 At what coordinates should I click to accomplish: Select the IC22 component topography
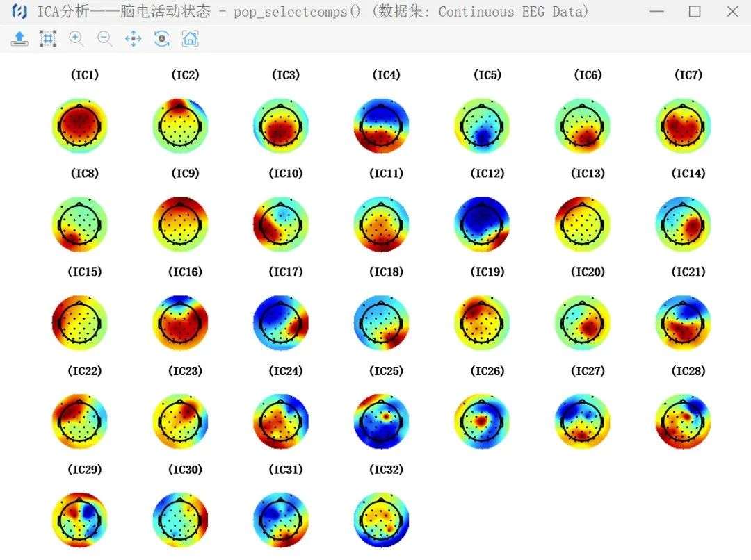coord(79,422)
